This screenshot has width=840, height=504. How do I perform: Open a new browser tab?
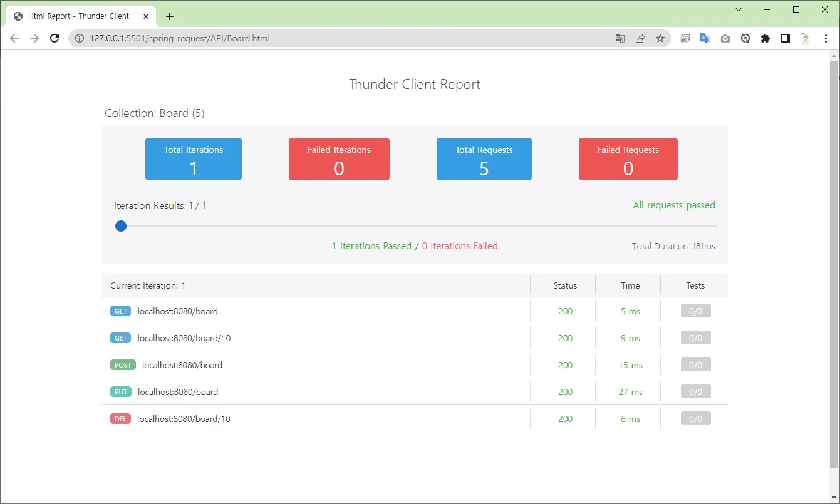(169, 16)
